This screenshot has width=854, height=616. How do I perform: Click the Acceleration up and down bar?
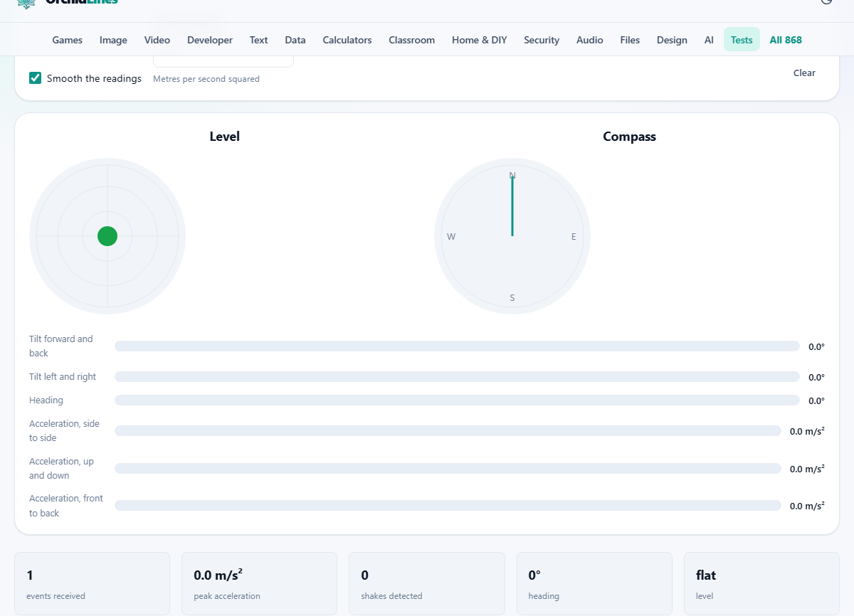click(448, 469)
